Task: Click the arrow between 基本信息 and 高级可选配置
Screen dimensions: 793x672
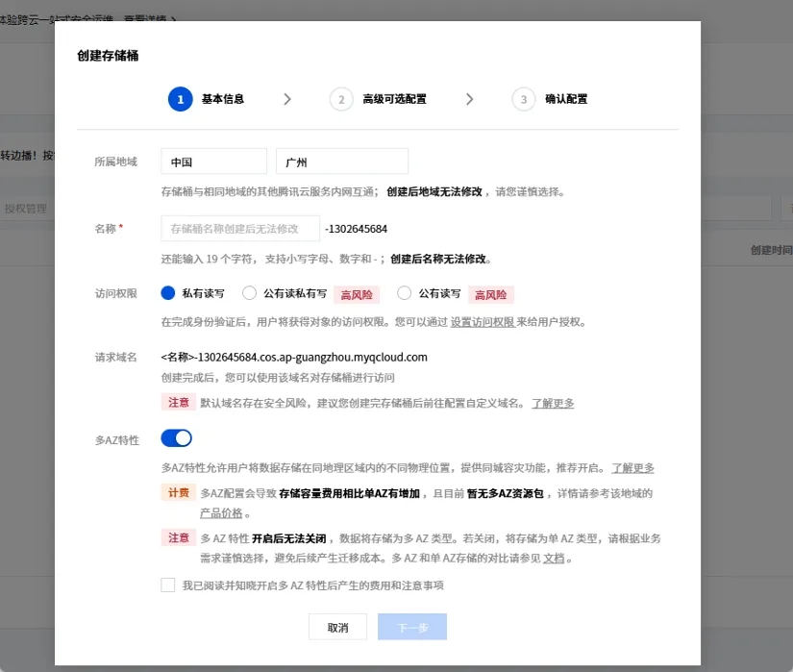Action: 287,99
